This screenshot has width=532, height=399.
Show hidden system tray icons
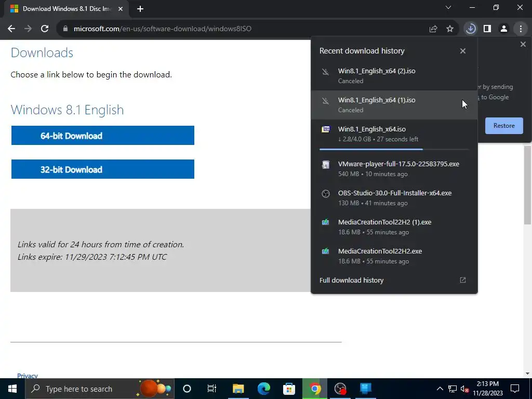tap(440, 389)
